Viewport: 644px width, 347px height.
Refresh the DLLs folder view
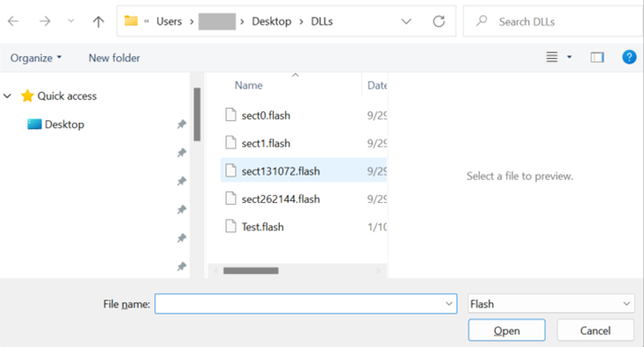(439, 21)
